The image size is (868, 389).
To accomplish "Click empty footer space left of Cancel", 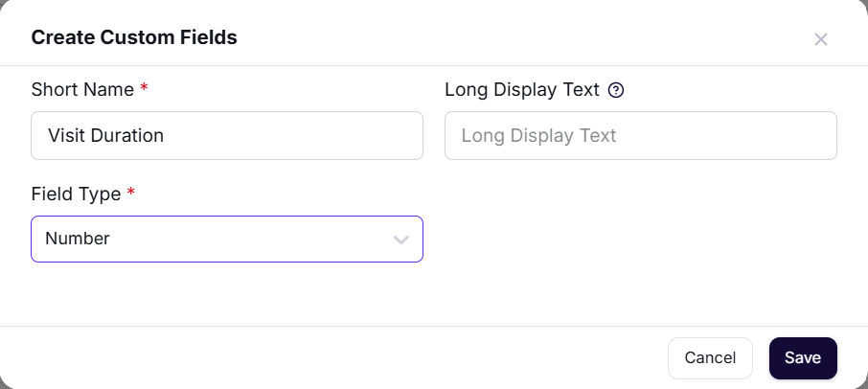I will (x=332, y=358).
